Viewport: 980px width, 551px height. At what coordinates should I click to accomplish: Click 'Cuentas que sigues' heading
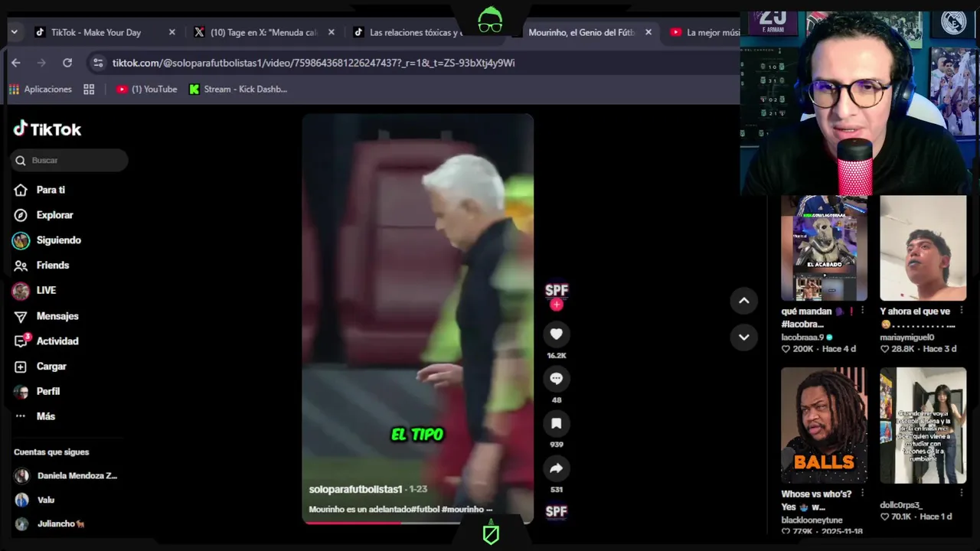51,452
